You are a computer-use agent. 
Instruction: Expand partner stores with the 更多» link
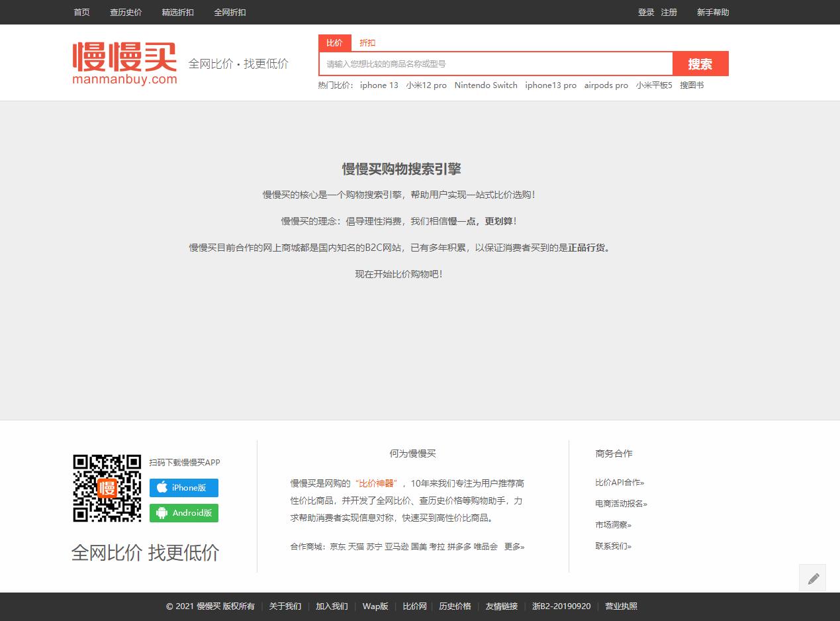(514, 546)
